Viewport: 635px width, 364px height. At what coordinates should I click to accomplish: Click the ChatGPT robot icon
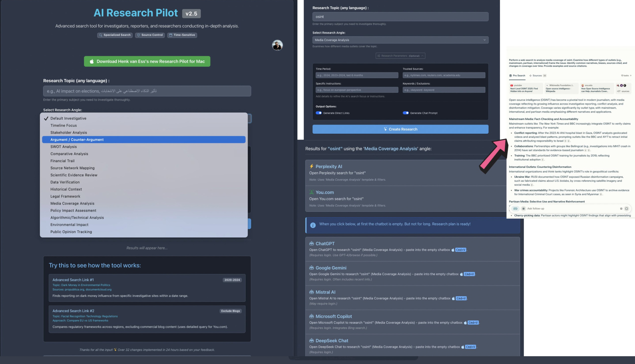tap(311, 243)
